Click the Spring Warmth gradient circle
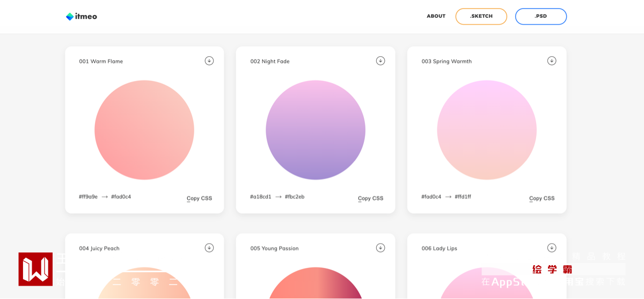Image resolution: width=644 pixels, height=299 pixels. (x=487, y=130)
